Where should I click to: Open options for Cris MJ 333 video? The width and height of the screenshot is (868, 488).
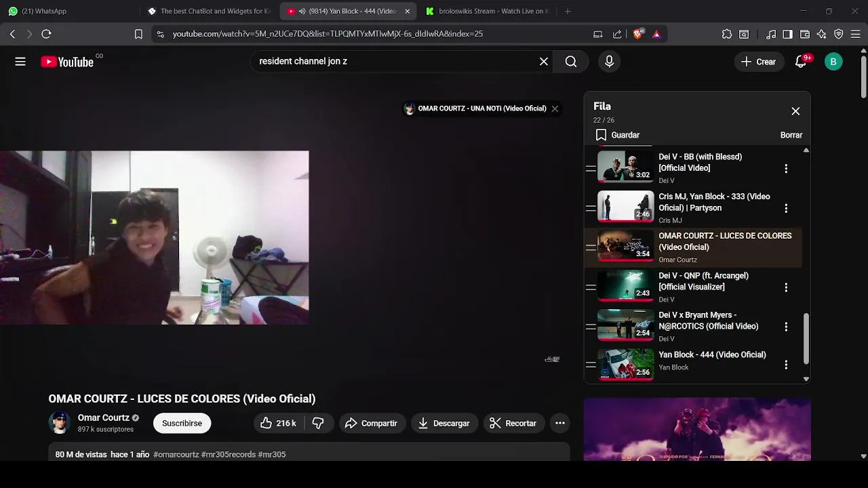coord(786,208)
